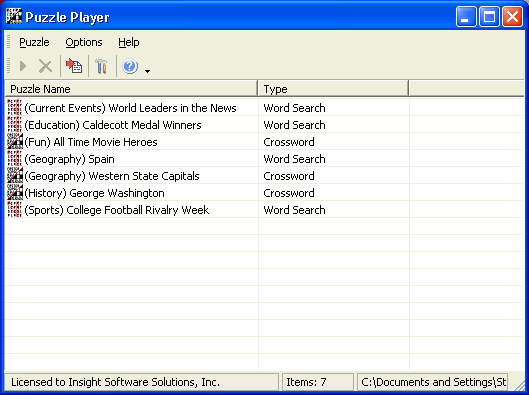This screenshot has width=529, height=395.
Task: Click the import puzzle icon with red arrow
Action: coord(74,66)
